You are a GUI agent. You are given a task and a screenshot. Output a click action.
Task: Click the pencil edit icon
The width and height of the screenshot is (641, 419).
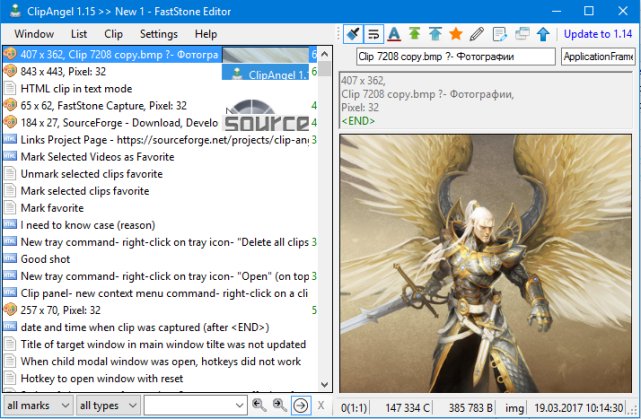(x=477, y=34)
